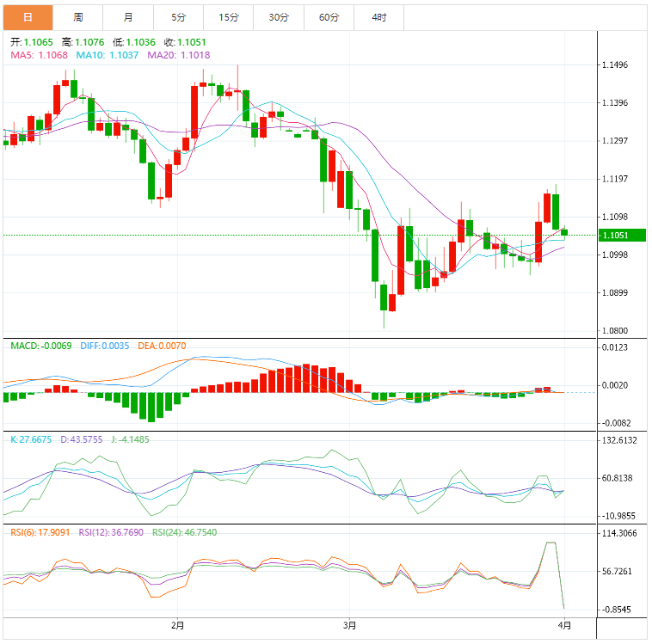Click the MA20 indicator label

click(179, 55)
